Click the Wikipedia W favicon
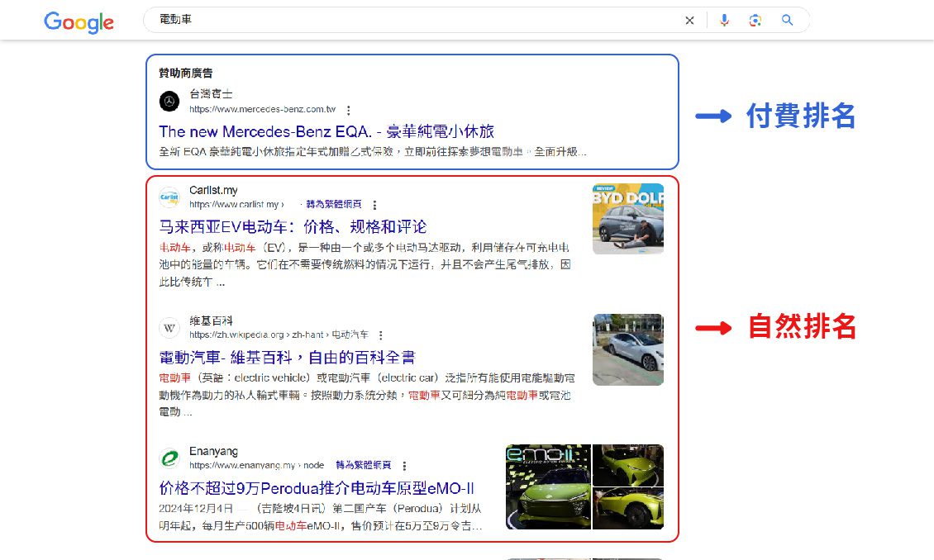The width and height of the screenshot is (934, 560). [x=169, y=328]
